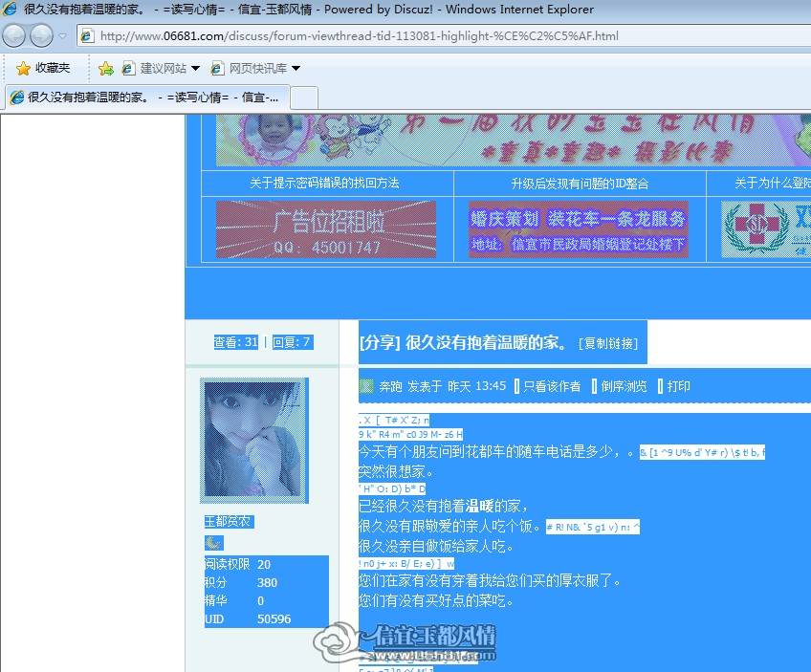Click the 关于为什么登陆 announcement link
The width and height of the screenshot is (811, 672).
pos(773,183)
